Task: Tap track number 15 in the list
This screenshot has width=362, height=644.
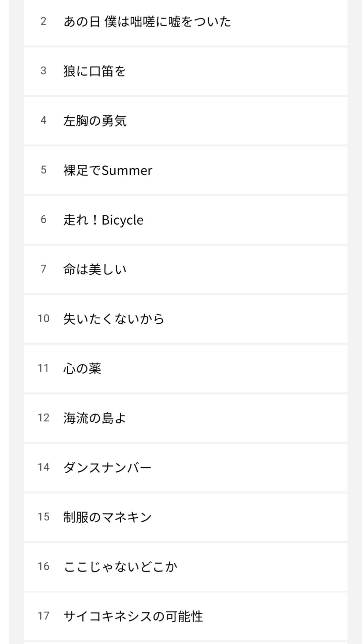Action: pos(43,517)
